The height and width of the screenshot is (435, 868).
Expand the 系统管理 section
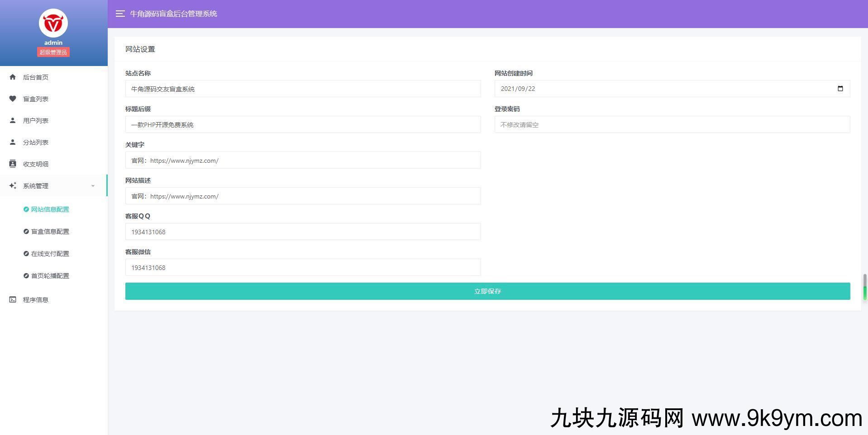36,185
